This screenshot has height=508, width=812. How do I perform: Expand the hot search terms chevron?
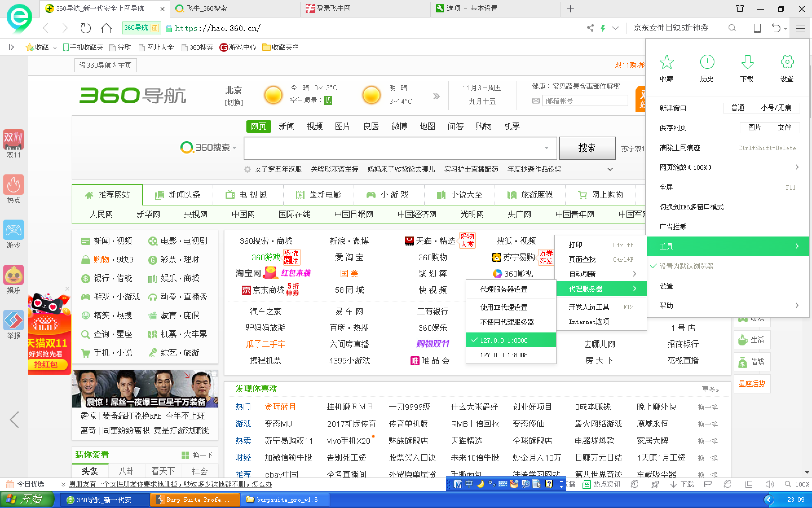(x=610, y=169)
